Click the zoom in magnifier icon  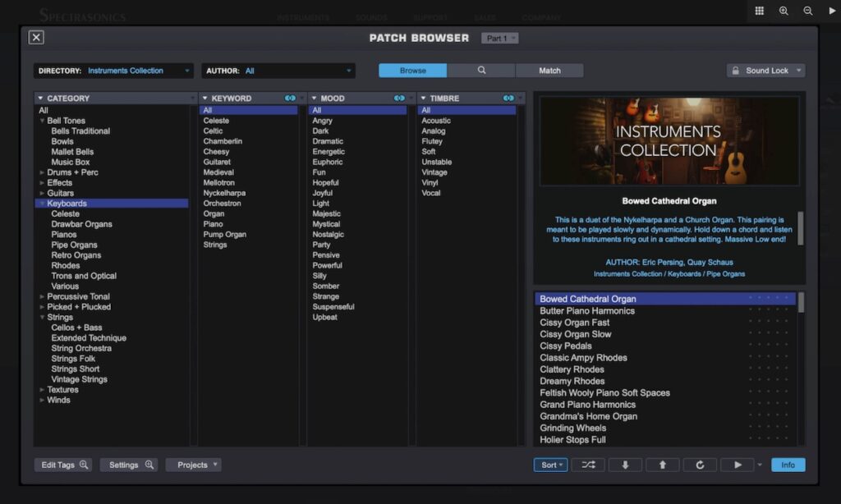784,11
